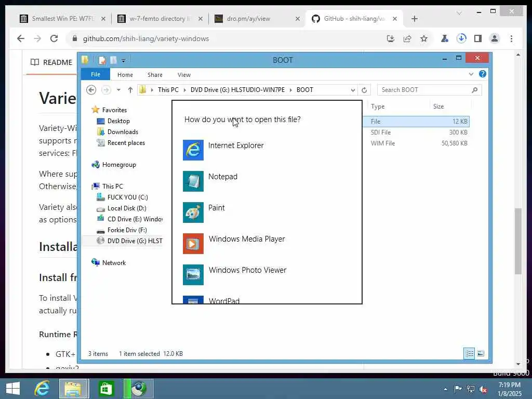Expand the Explorer ribbon chevron
The image size is (532, 399).
(x=471, y=74)
